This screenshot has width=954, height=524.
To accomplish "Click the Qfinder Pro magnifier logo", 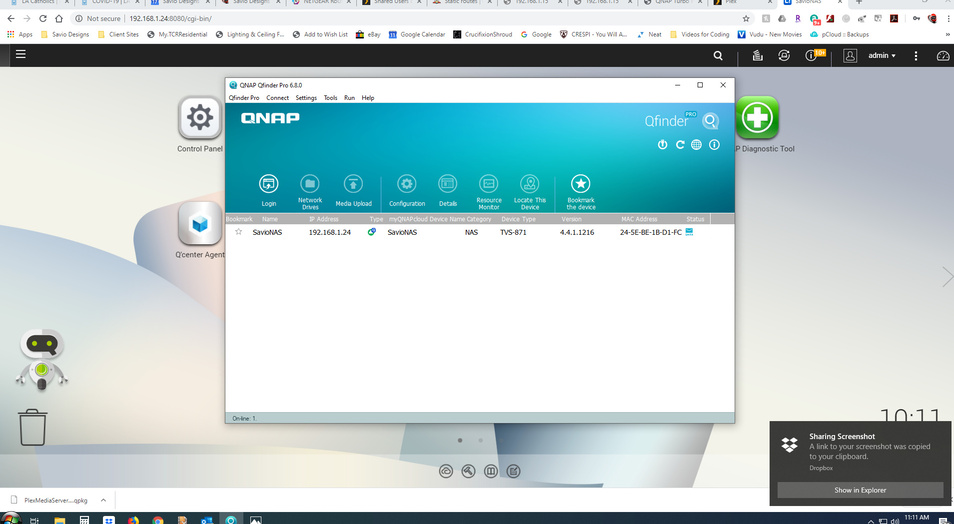I will [710, 121].
